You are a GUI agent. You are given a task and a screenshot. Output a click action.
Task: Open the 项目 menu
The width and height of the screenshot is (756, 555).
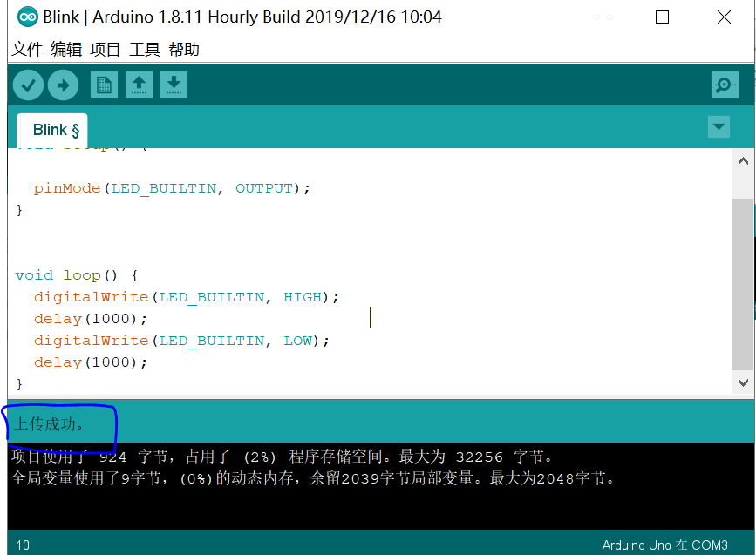[x=106, y=49]
